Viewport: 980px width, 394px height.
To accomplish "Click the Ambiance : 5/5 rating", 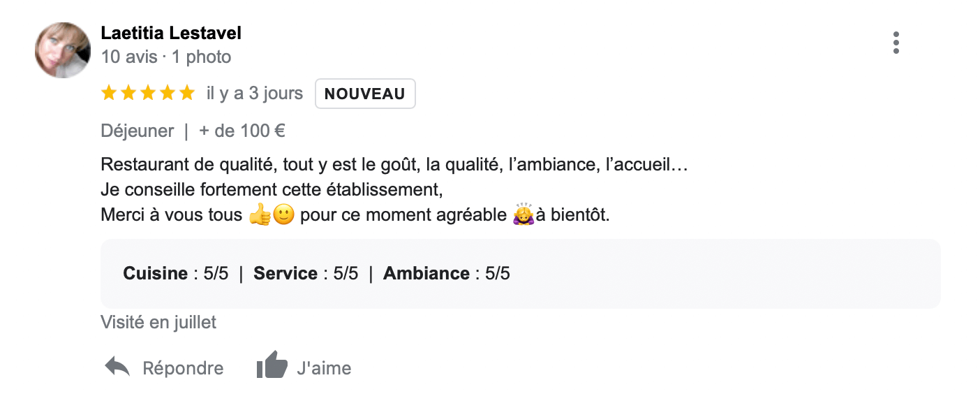I will click(x=447, y=273).
